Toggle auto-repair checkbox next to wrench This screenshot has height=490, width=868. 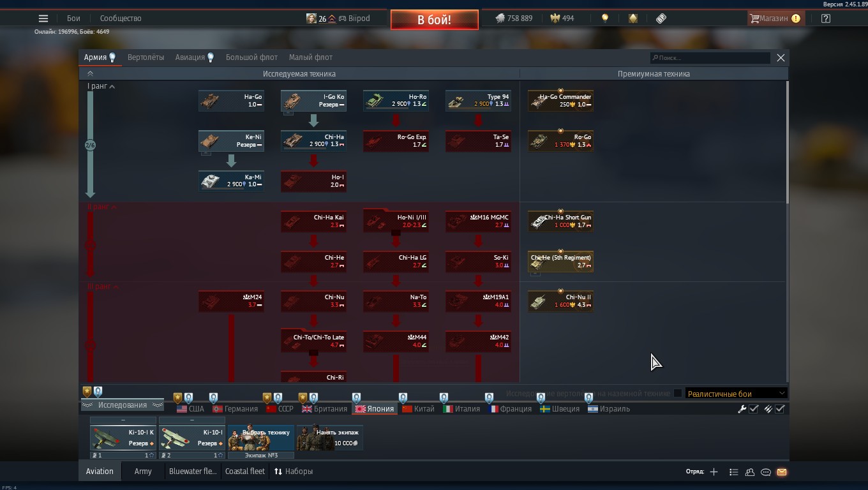click(754, 409)
